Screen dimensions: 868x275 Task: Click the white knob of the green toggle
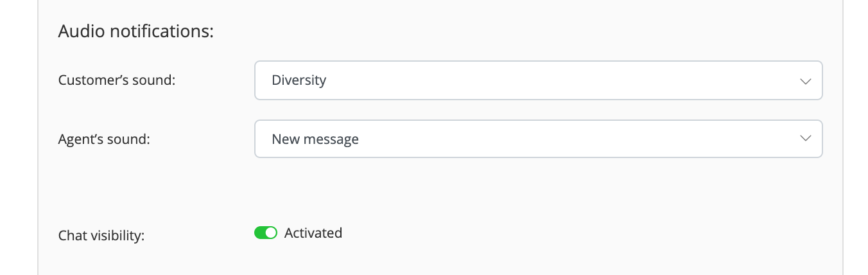coord(271,233)
